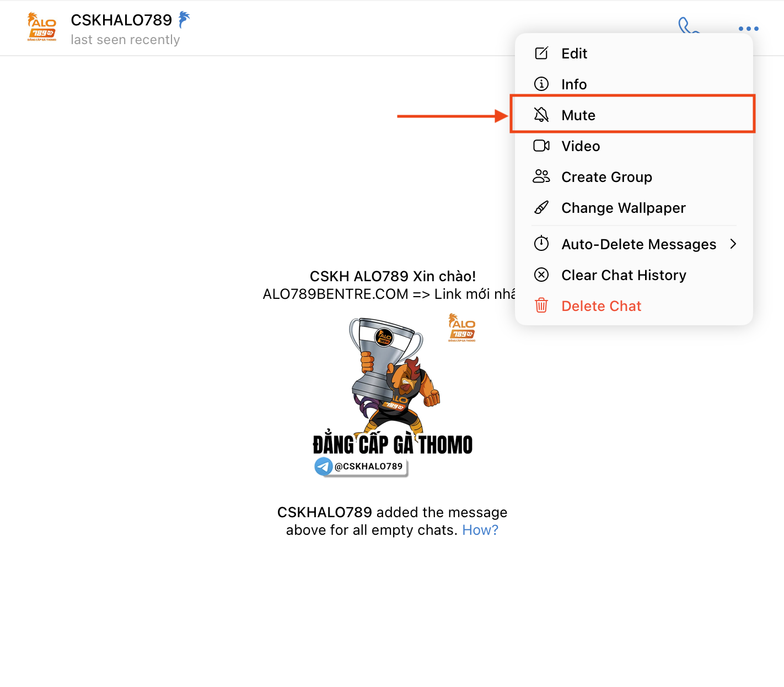Mute notifications for this chat
784x687 pixels.
(x=578, y=115)
